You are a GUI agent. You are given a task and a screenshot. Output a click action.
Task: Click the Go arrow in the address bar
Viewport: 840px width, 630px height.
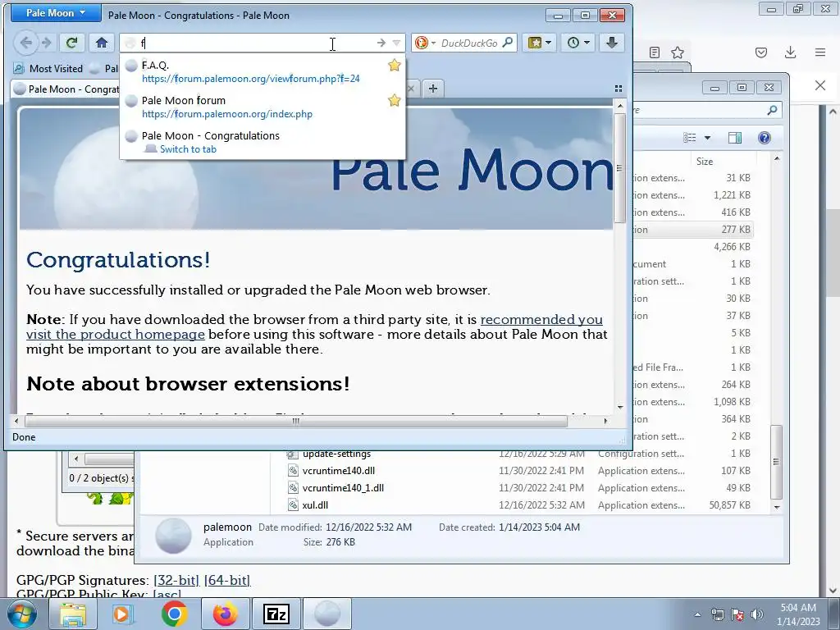pos(381,43)
